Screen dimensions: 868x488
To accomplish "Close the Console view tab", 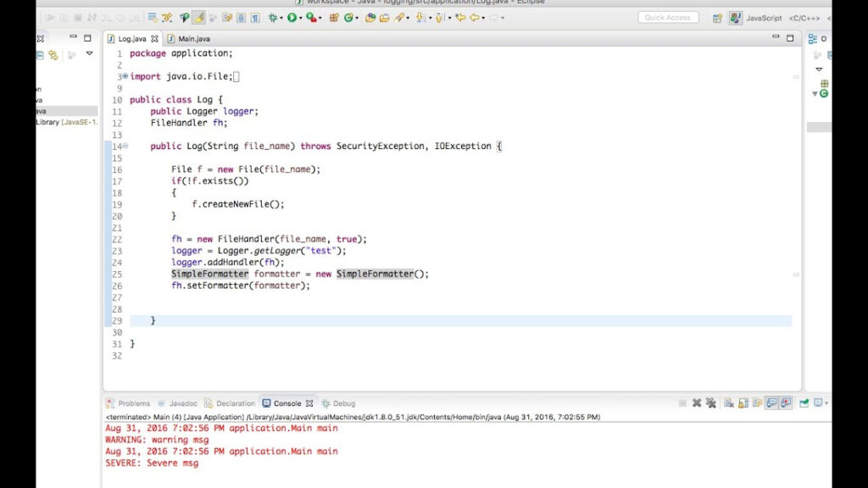I will [309, 403].
